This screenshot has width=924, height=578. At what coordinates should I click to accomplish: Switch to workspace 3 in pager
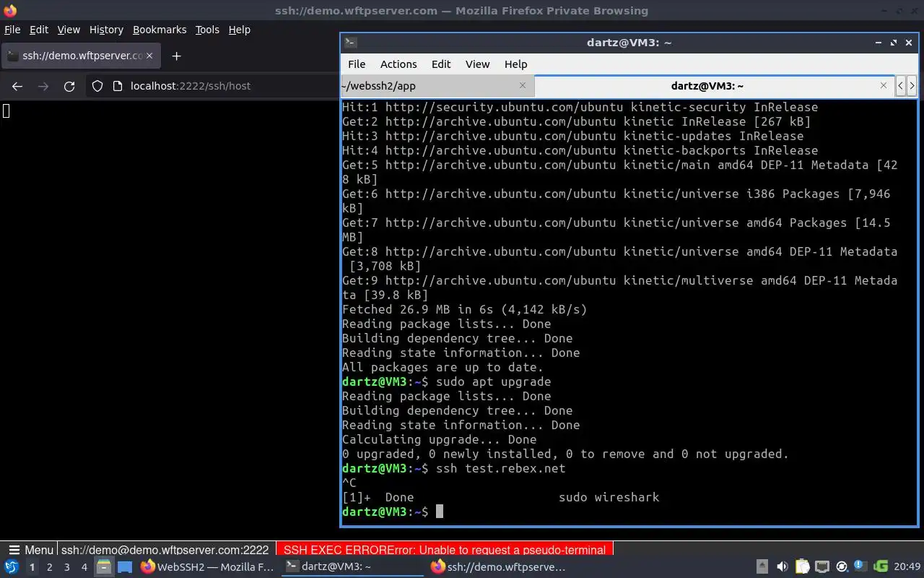tap(66, 567)
